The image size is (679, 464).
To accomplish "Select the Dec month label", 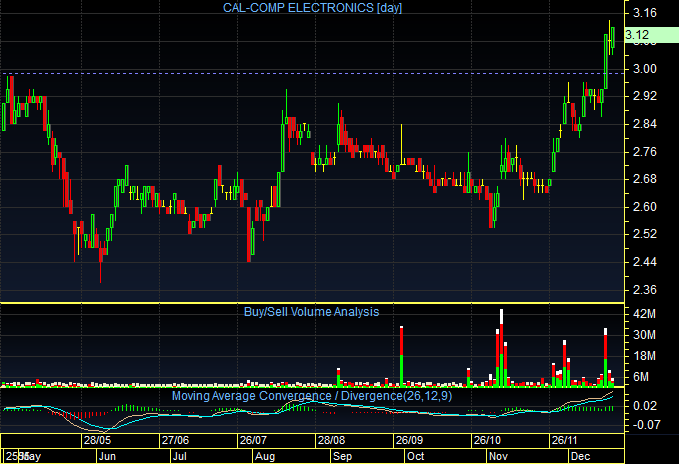I will pyautogui.click(x=580, y=456).
